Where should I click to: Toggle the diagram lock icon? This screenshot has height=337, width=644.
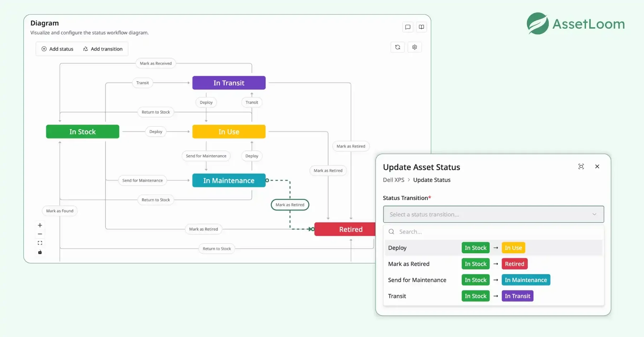(x=40, y=252)
